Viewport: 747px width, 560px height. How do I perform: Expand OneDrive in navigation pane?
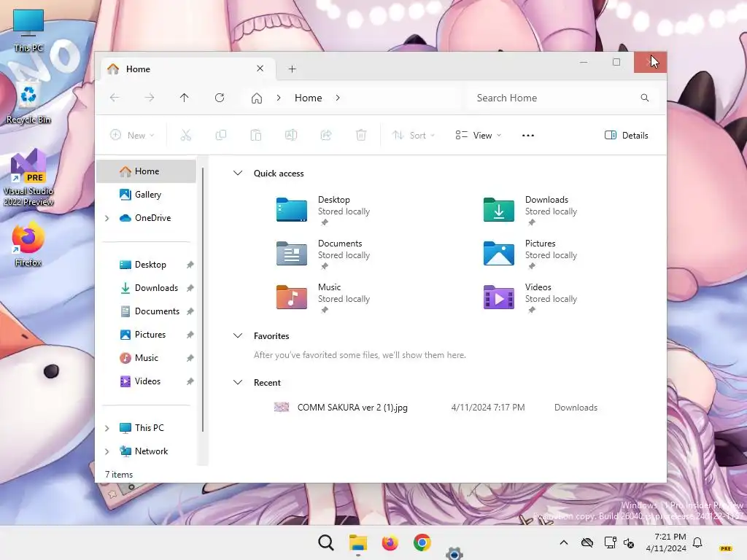107,218
